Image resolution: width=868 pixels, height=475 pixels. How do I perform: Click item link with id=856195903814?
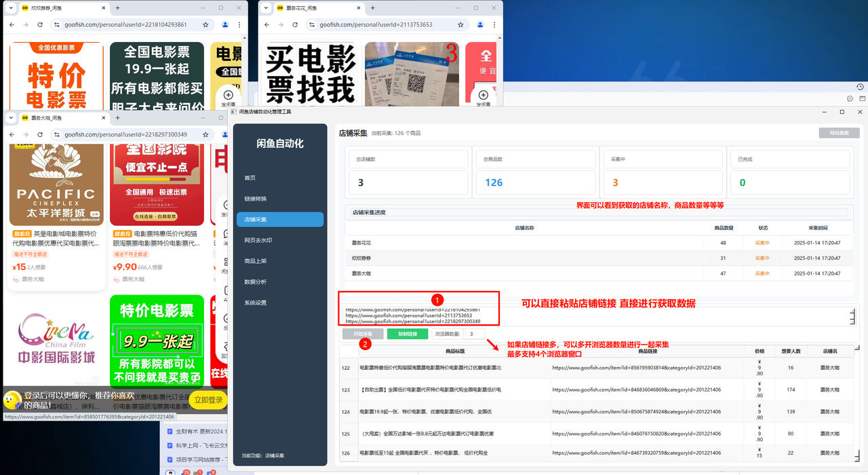click(636, 368)
